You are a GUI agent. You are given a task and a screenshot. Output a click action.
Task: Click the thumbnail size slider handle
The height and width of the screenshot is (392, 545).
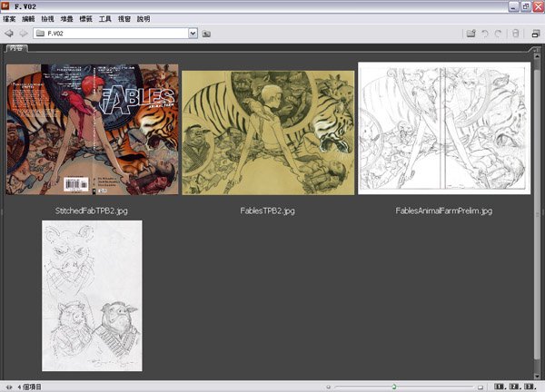(393, 387)
